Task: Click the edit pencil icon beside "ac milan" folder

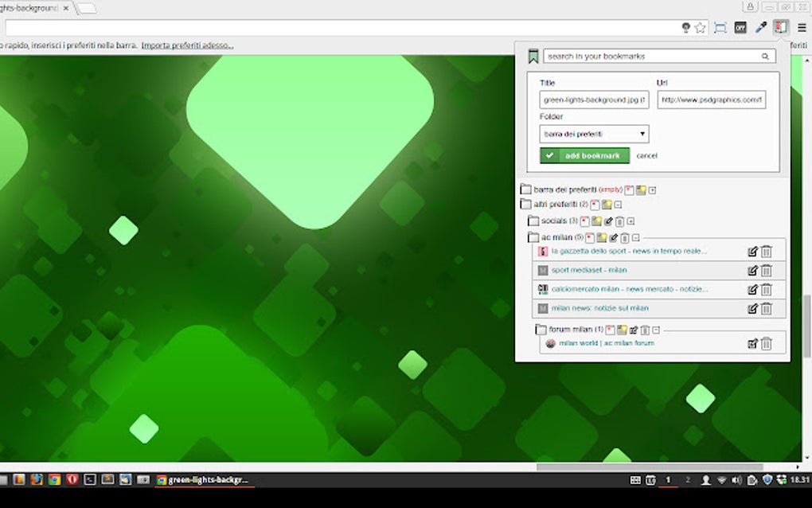Action: [x=614, y=236]
